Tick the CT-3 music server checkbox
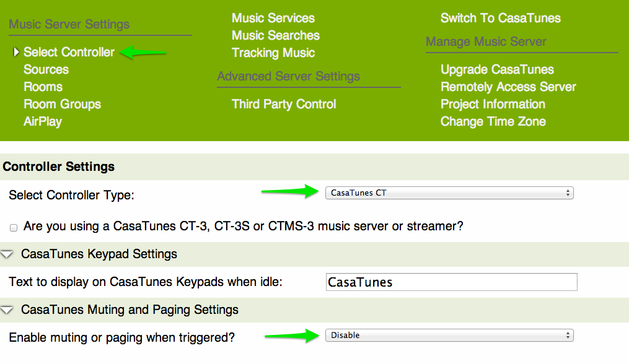The image size is (629, 364). (14, 228)
